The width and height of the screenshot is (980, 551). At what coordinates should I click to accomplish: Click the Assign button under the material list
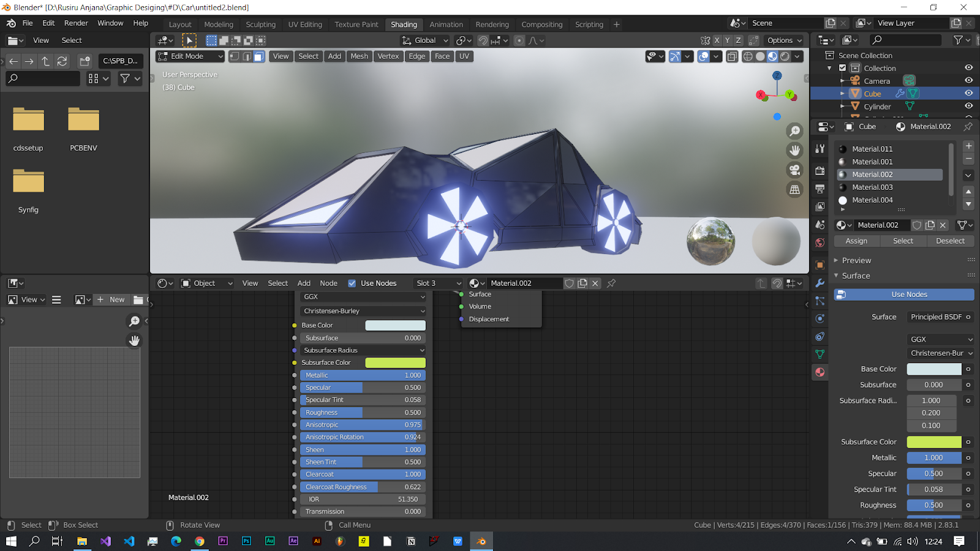[856, 241]
